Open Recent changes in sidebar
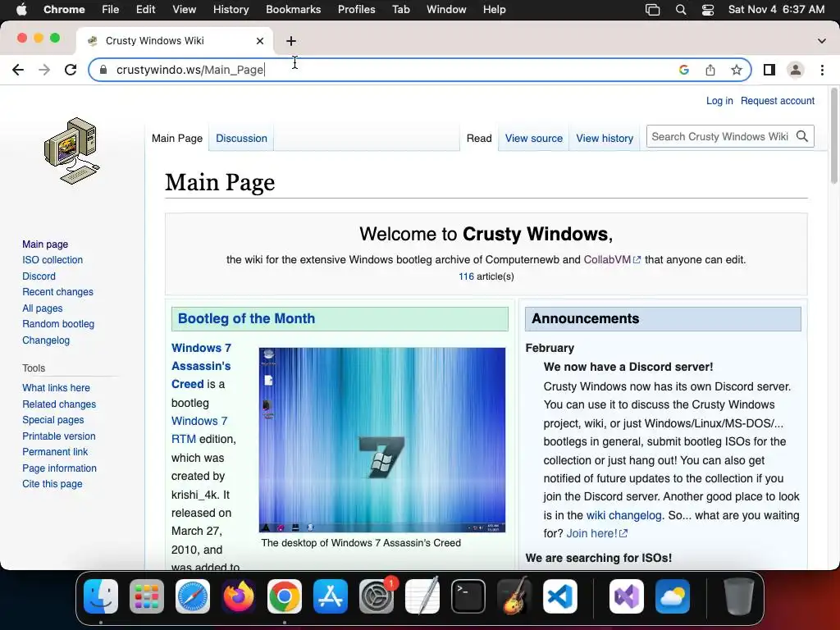The image size is (840, 630). click(58, 292)
